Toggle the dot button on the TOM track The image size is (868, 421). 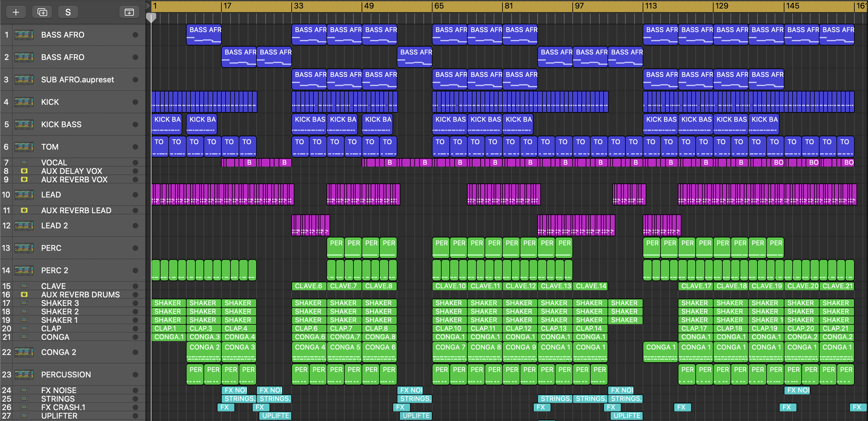pos(135,147)
